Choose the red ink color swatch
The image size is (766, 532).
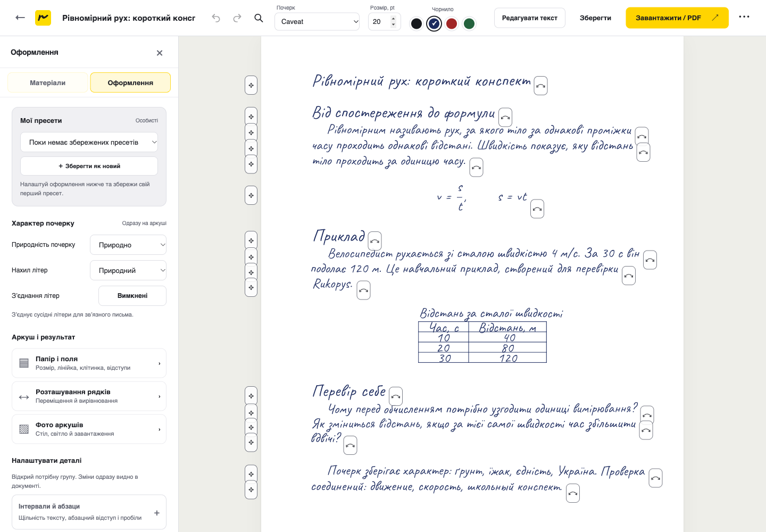452,23
